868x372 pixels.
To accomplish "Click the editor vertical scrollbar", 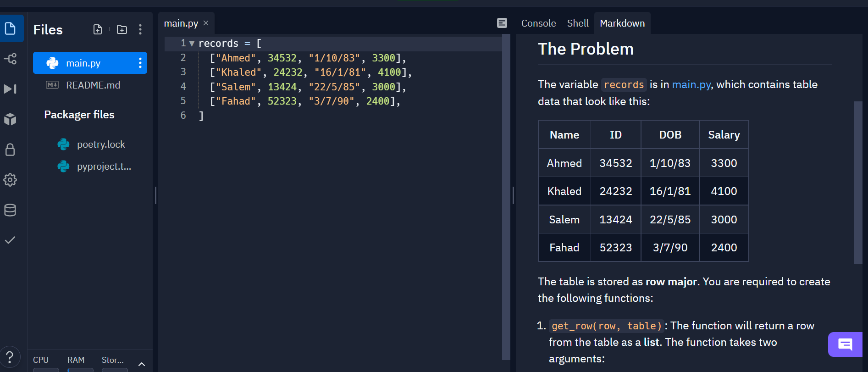I will coord(506,197).
